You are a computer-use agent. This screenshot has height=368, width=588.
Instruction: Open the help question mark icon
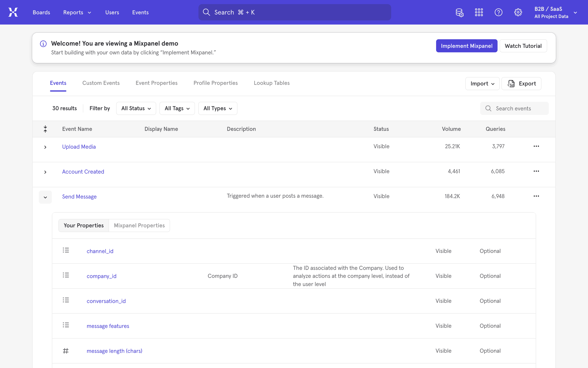pyautogui.click(x=498, y=12)
